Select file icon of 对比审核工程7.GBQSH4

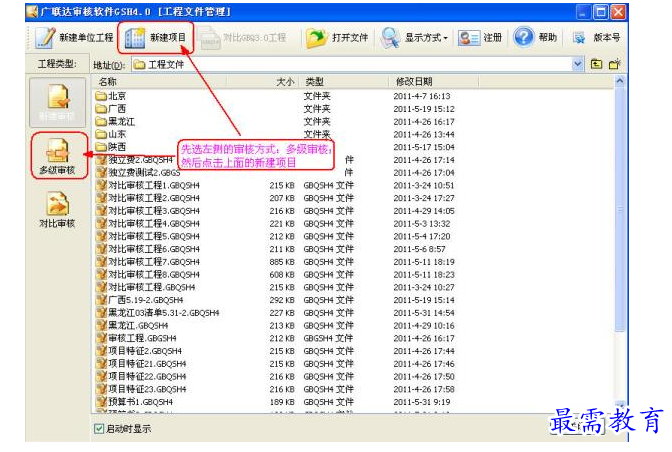point(101,261)
